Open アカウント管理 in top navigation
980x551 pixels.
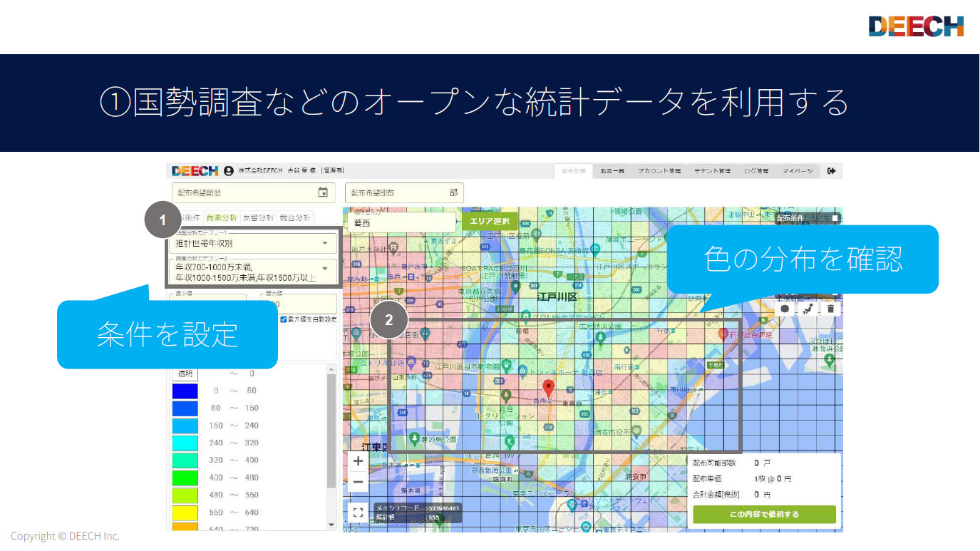[x=659, y=171]
